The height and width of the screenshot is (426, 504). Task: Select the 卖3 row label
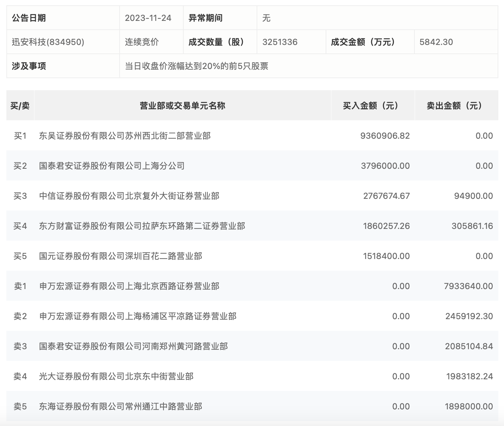pyautogui.click(x=20, y=346)
